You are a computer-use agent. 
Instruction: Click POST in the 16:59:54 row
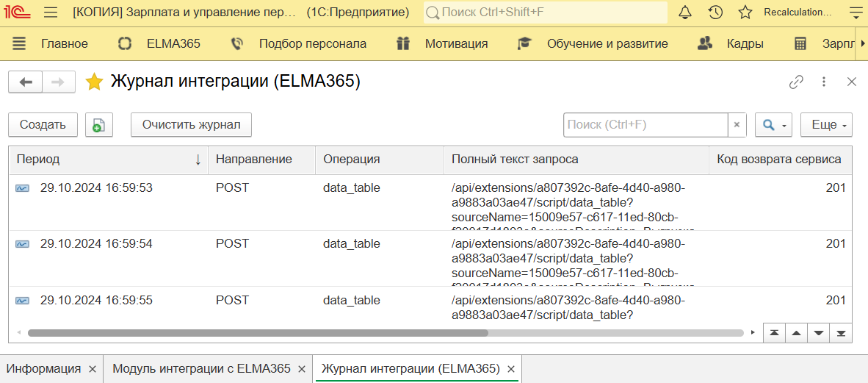point(233,243)
